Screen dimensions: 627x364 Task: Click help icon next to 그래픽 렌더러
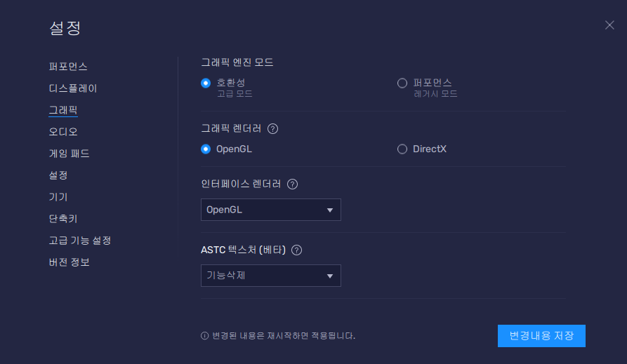tap(273, 129)
